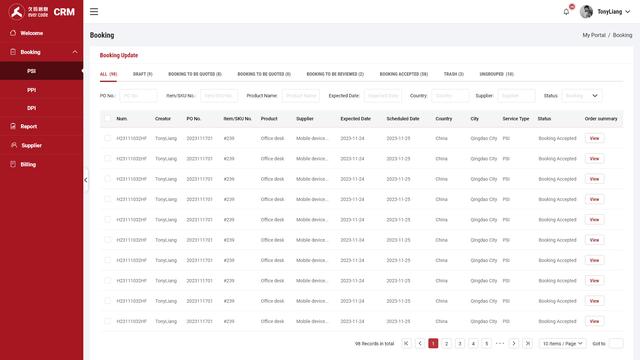Open the TonyLiang user dropdown

pyautogui.click(x=628, y=11)
